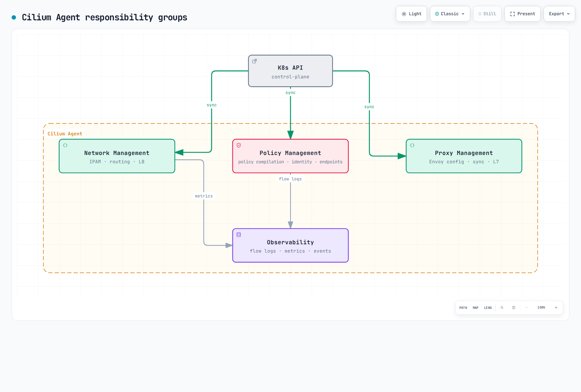Zoom in with the plus icon
Screen dimensions: 581x392
pyautogui.click(x=556, y=308)
